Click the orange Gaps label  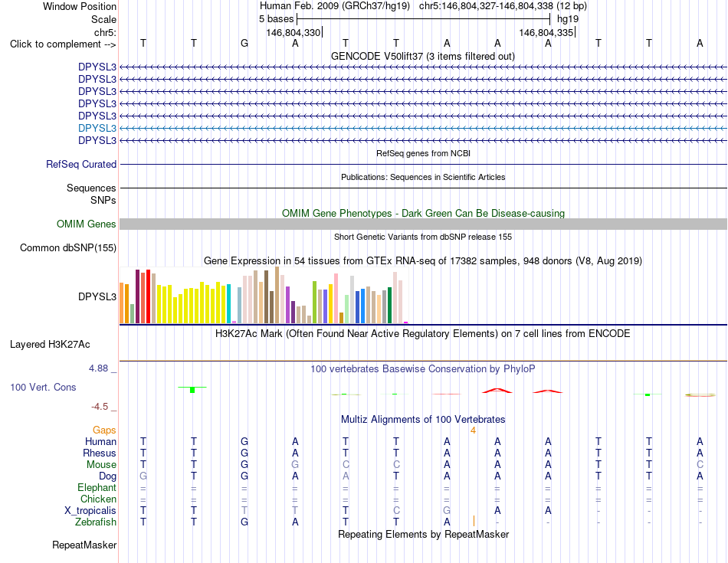[104, 430]
